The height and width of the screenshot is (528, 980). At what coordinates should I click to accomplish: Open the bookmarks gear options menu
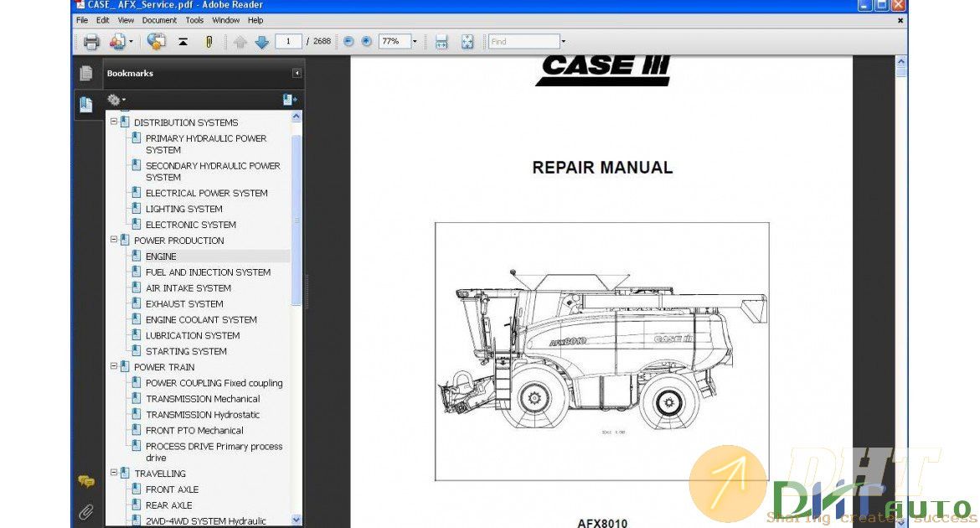(x=115, y=100)
